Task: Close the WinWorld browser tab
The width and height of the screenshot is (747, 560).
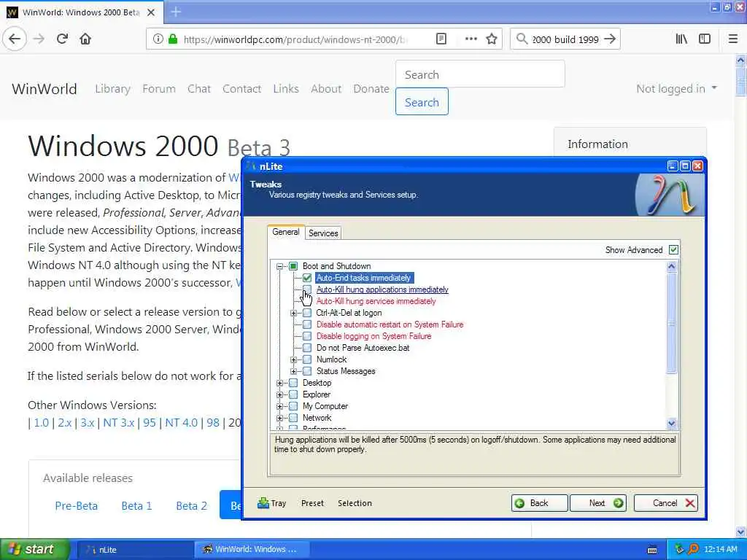Action: [x=151, y=12]
